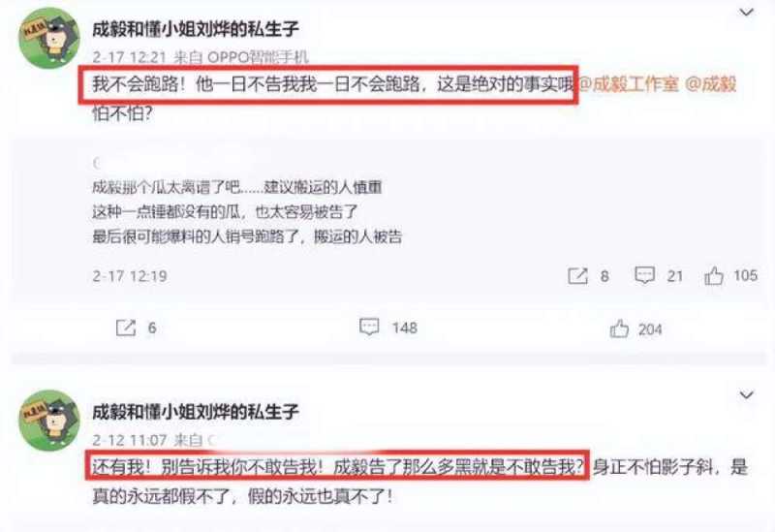
Task: Open the username on the 2-12 post
Action: (x=196, y=412)
